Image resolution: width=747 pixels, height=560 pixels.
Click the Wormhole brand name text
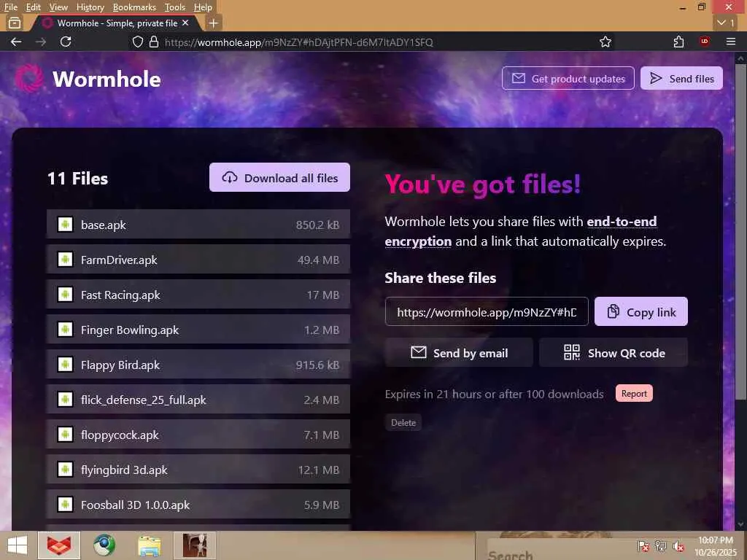[x=107, y=79]
